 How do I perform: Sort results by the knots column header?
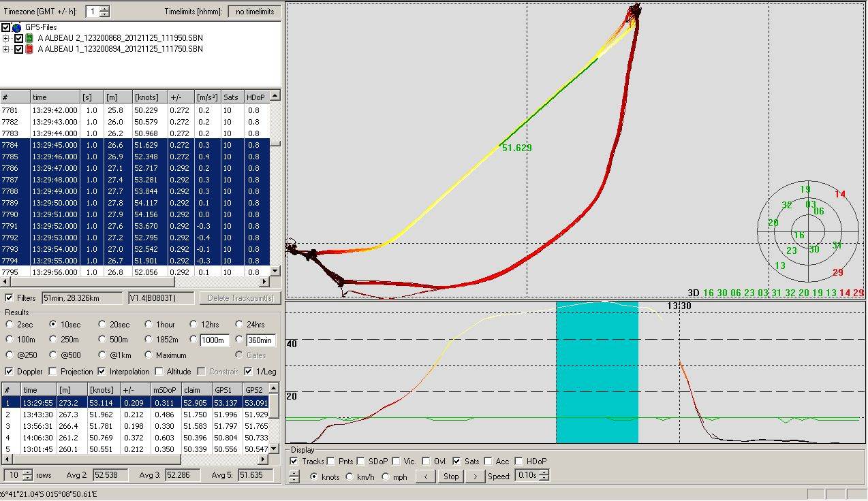[101, 390]
